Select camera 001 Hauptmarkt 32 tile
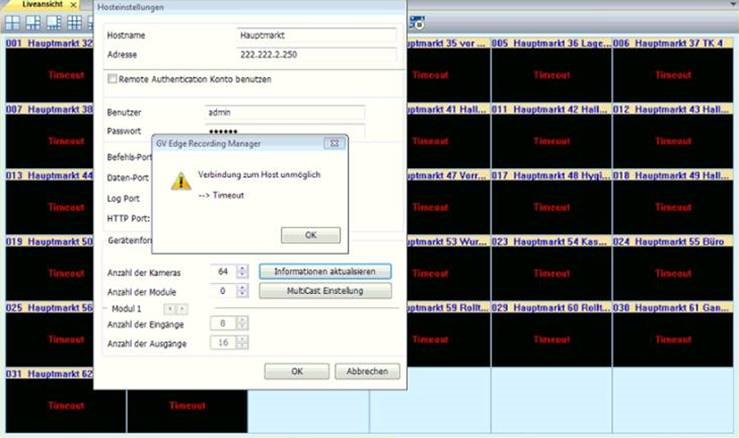This screenshot has height=438, width=739. pyautogui.click(x=49, y=71)
